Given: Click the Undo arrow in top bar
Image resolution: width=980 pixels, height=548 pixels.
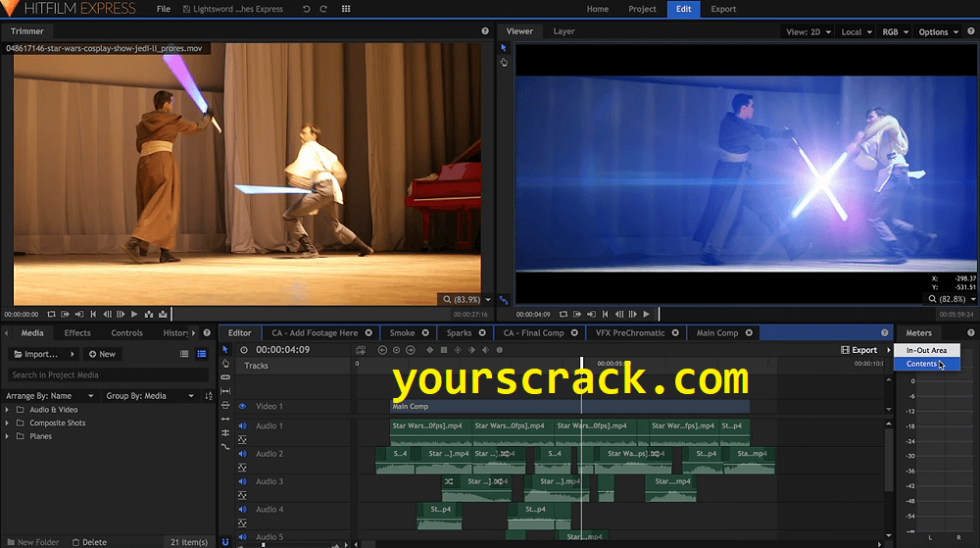Looking at the screenshot, I should pos(306,9).
